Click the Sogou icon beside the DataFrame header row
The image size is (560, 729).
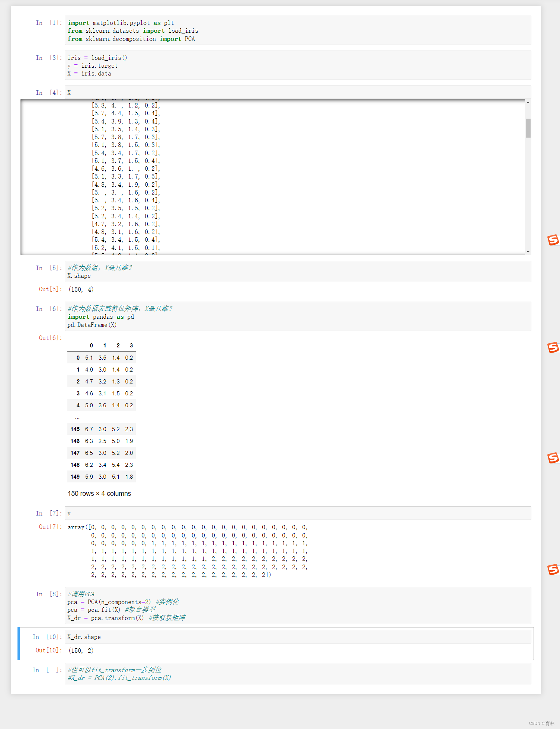[553, 347]
